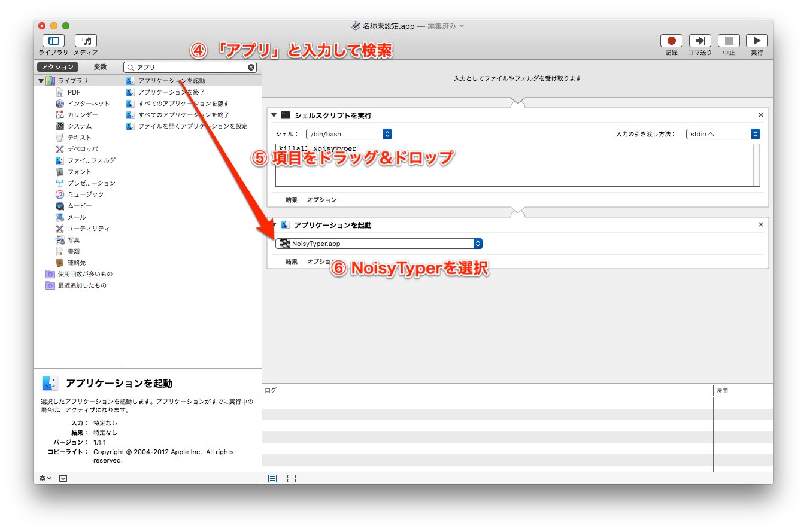Toggle the variables list view icon
Image resolution: width=807 pixels, height=532 pixels.
pos(292,479)
